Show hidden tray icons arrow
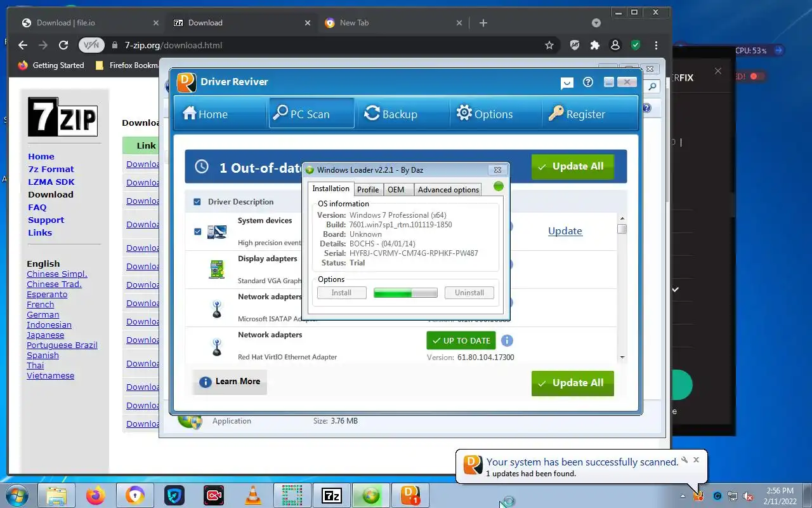This screenshot has height=508, width=812. (683, 496)
